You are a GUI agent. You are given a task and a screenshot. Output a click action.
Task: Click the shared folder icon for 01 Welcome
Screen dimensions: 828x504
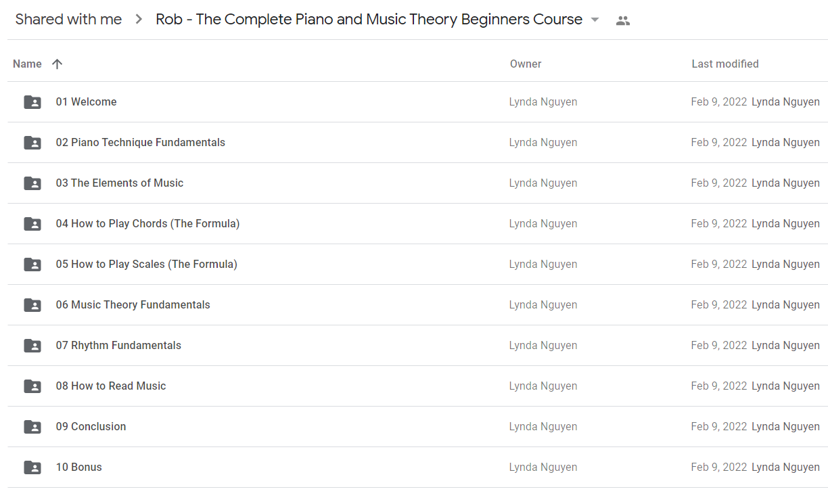tap(32, 102)
